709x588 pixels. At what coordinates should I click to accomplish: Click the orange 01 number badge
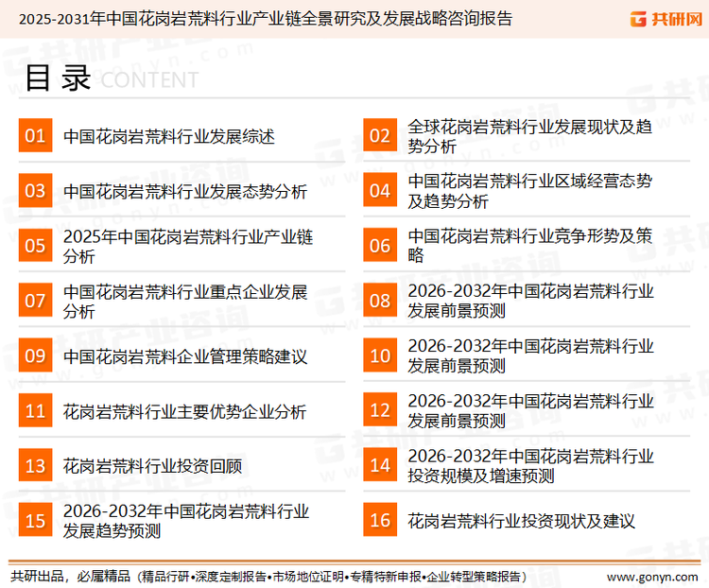pyautogui.click(x=35, y=136)
